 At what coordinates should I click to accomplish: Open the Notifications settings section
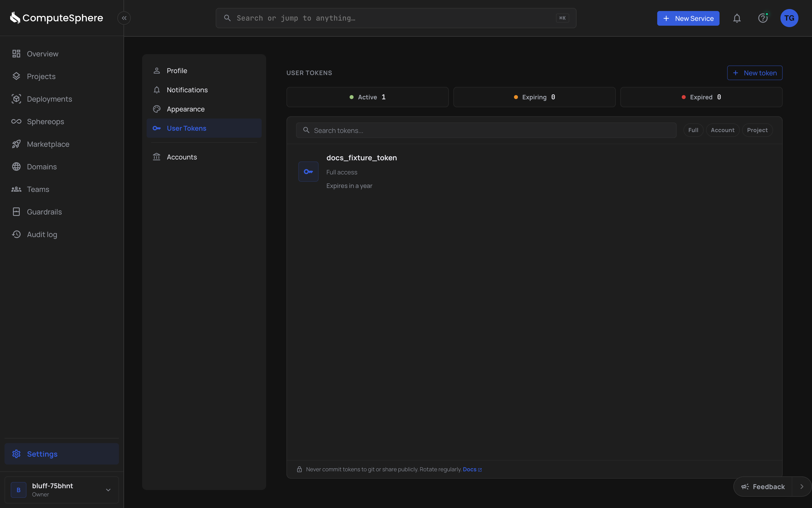tap(204, 90)
